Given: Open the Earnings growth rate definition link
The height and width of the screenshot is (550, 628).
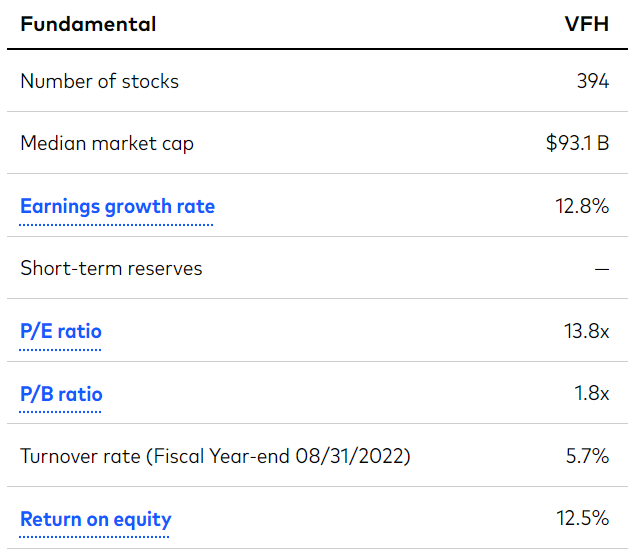Looking at the screenshot, I should click(x=117, y=207).
